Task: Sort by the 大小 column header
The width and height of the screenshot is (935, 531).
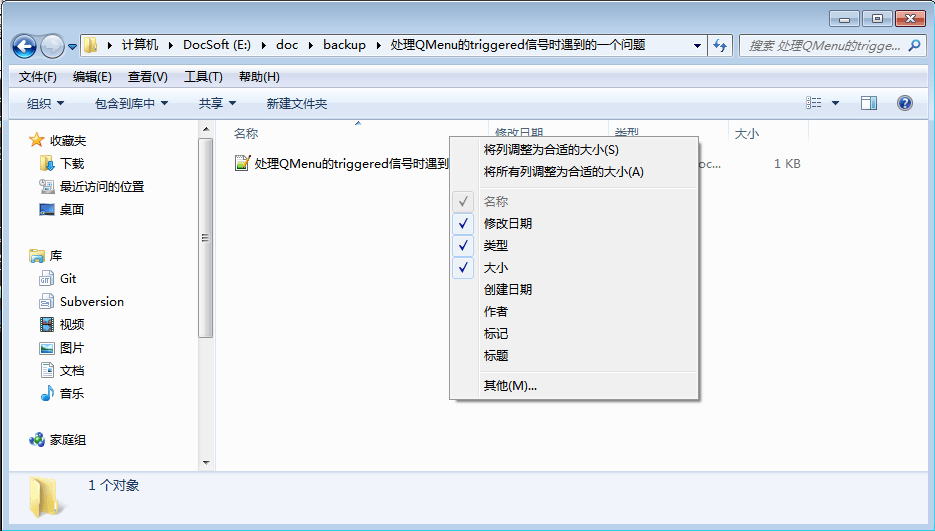Action: coord(747,134)
